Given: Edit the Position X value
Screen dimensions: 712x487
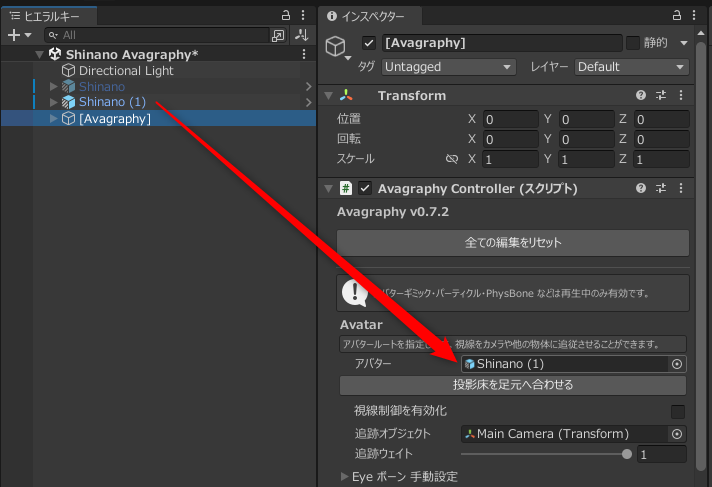Looking at the screenshot, I should click(x=510, y=119).
